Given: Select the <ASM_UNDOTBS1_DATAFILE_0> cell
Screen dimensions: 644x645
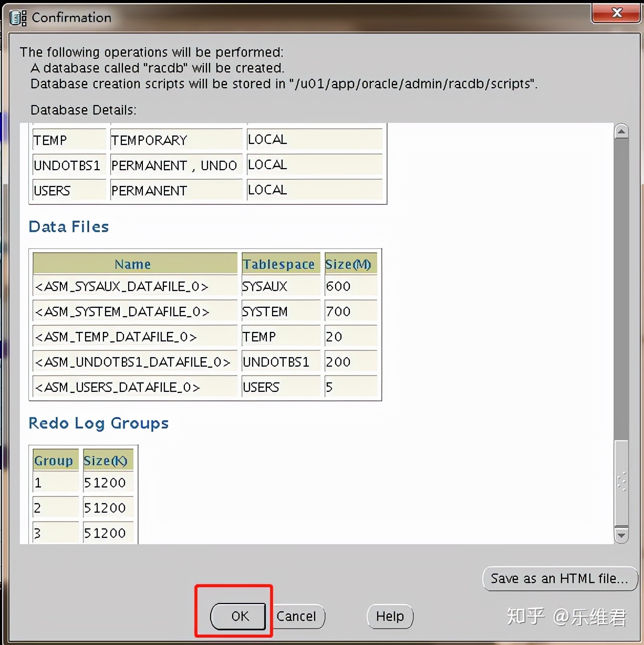Looking at the screenshot, I should pos(135,362).
